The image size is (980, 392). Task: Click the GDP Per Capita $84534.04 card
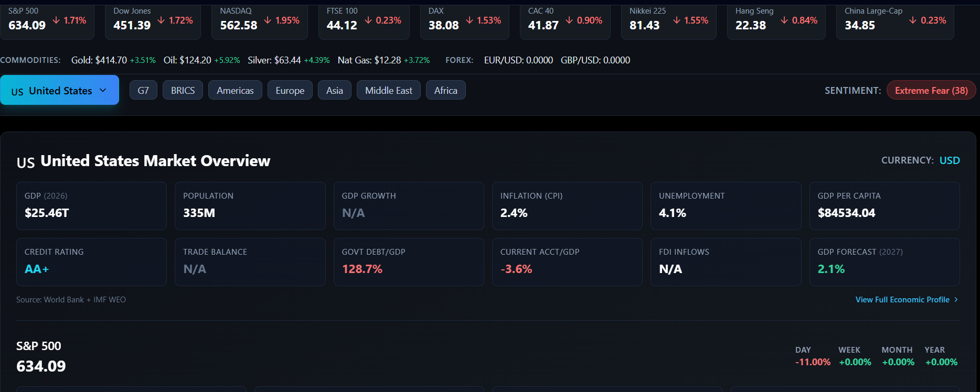click(885, 206)
